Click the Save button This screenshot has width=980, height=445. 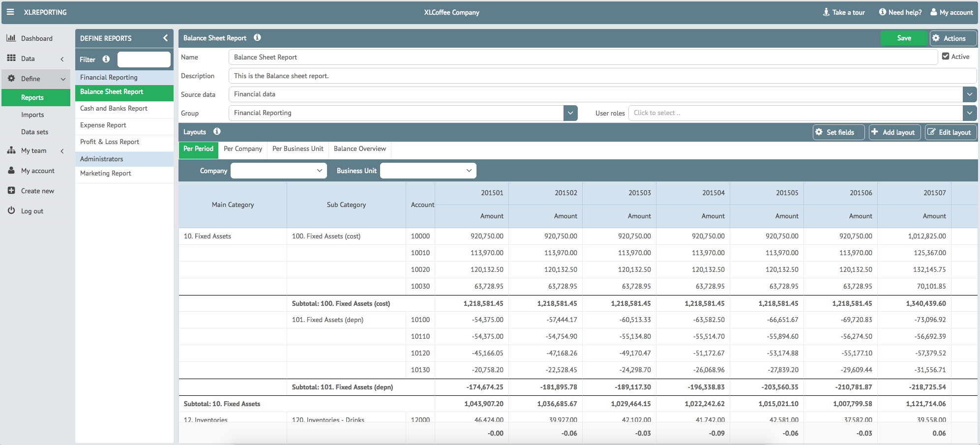pos(904,38)
